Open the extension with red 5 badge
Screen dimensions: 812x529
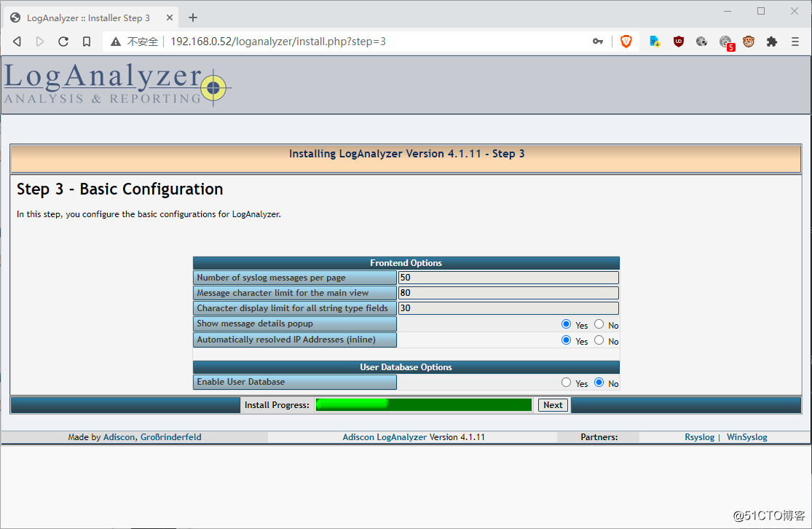tap(727, 42)
